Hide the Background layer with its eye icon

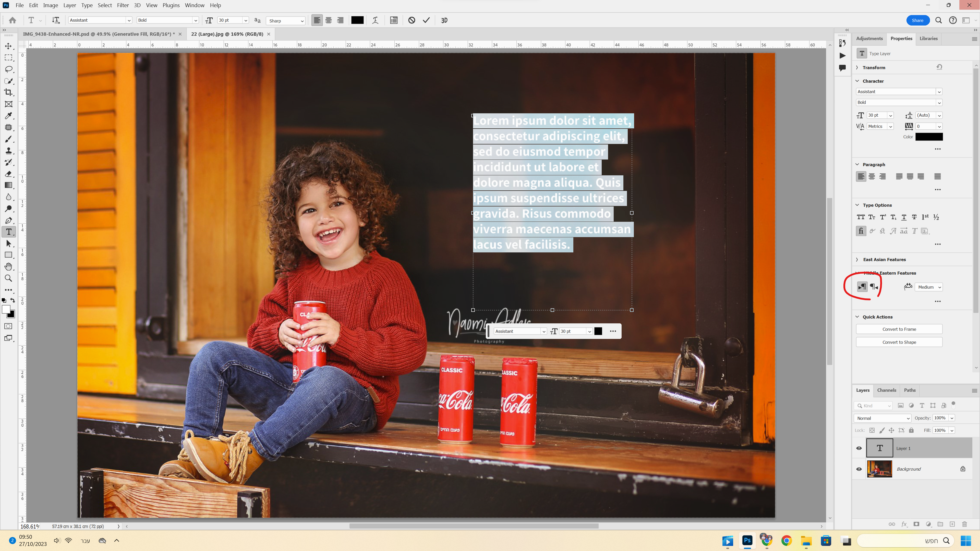pos(859,469)
